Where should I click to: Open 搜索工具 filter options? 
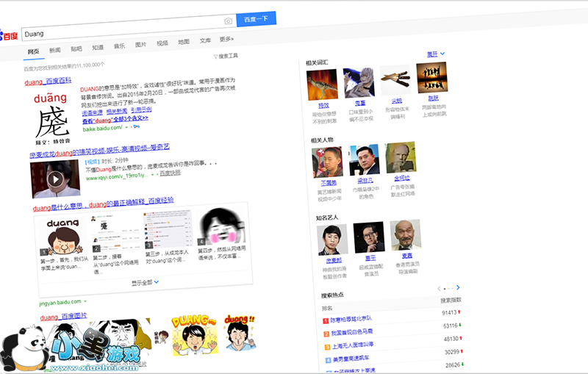pyautogui.click(x=226, y=56)
